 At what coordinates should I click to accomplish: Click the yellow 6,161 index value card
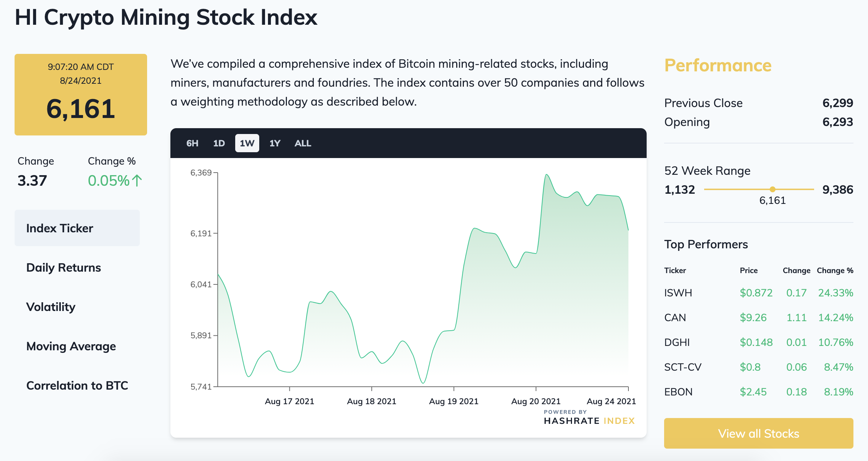[81, 95]
